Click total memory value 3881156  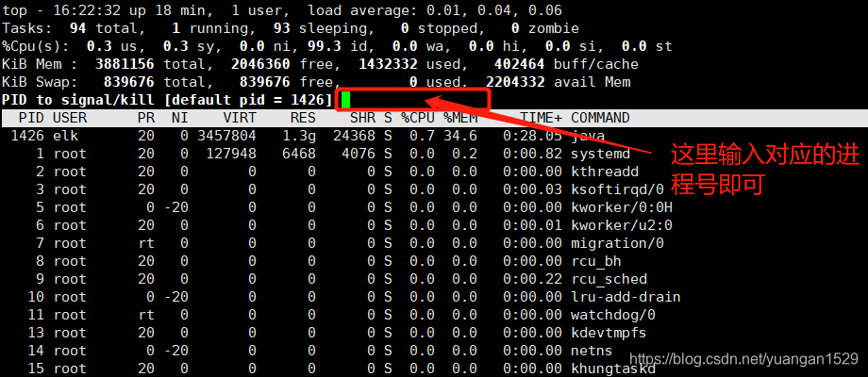pyautogui.click(x=125, y=64)
